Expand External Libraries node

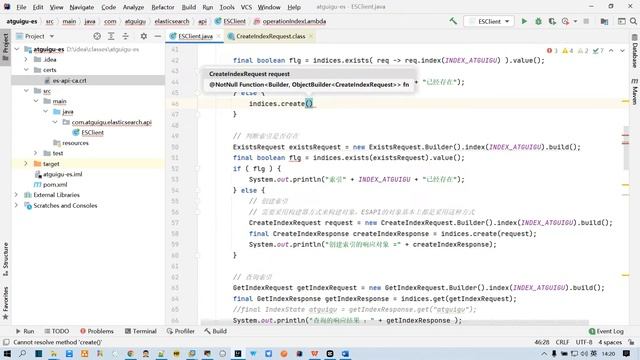(16, 195)
